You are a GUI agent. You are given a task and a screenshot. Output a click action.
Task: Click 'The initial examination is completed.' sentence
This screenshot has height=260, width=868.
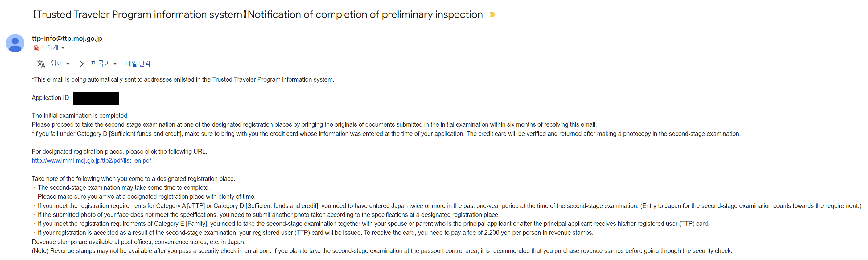(x=80, y=116)
